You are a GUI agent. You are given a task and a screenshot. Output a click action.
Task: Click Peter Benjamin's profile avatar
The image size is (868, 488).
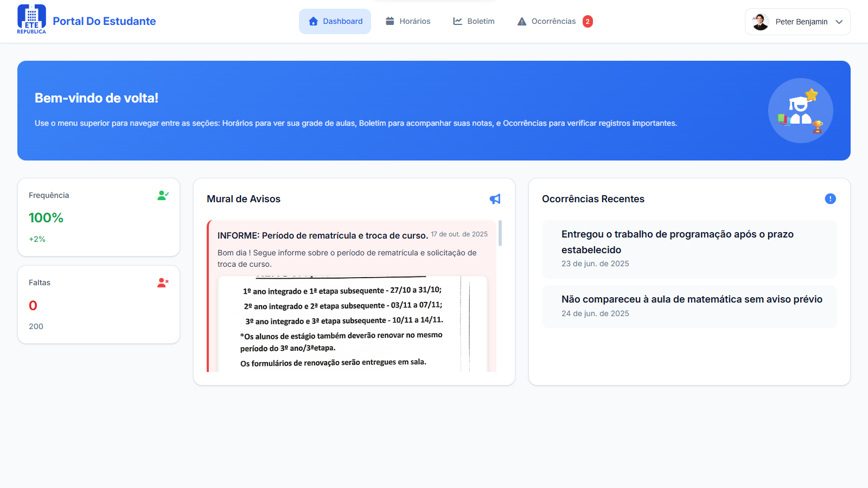[760, 22]
